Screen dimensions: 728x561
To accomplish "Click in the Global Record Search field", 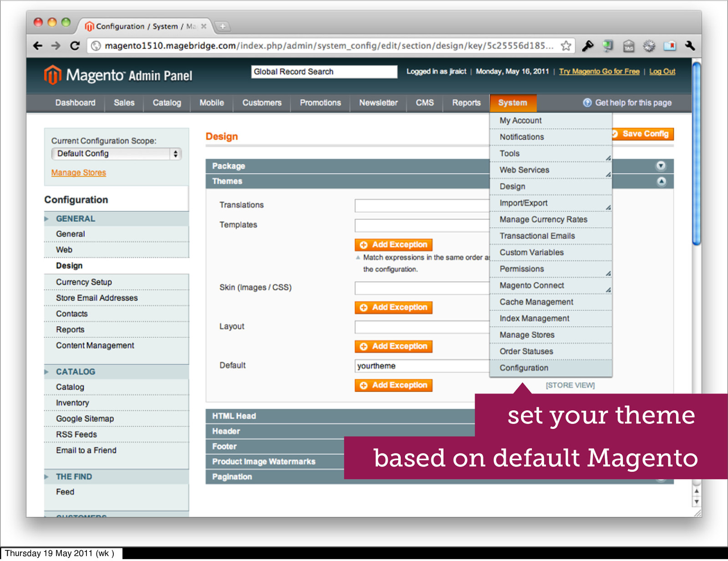I will point(324,71).
